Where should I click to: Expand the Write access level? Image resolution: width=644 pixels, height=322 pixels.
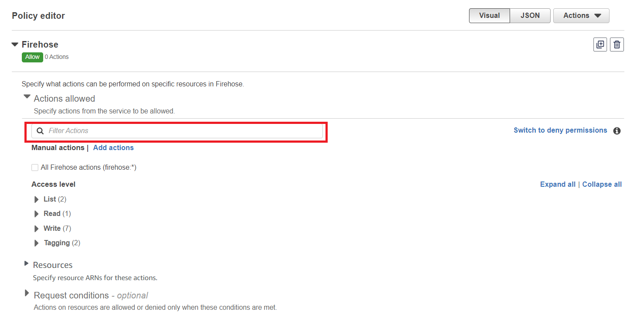tap(37, 229)
